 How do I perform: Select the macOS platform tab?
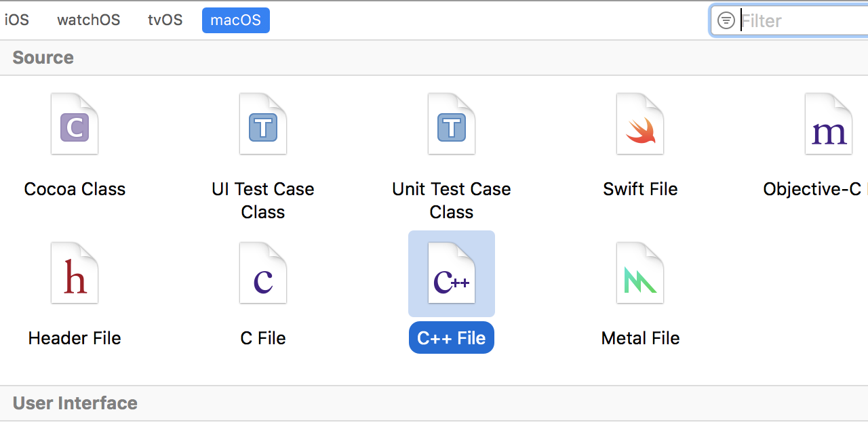pos(236,20)
